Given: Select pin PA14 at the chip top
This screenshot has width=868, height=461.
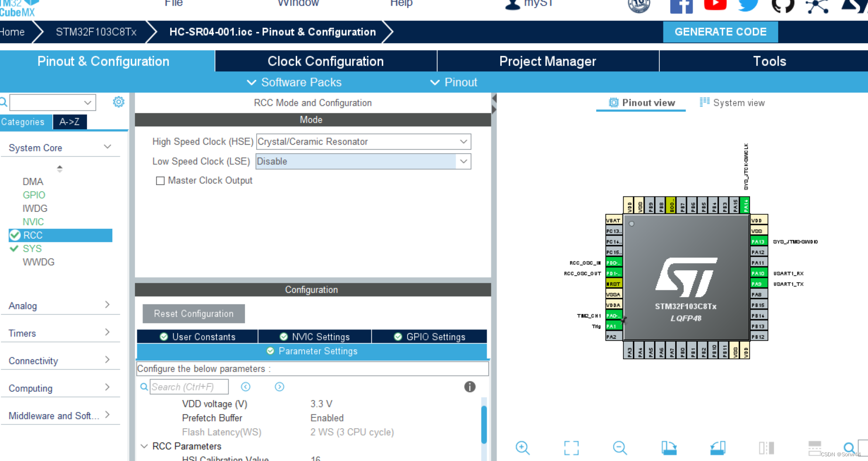Looking at the screenshot, I should pyautogui.click(x=745, y=205).
